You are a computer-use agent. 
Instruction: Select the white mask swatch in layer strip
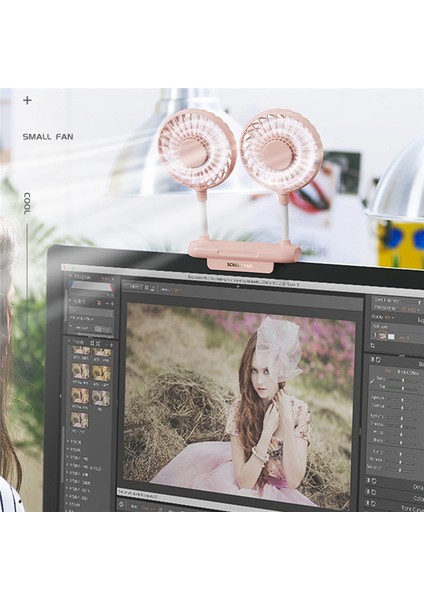391,337
